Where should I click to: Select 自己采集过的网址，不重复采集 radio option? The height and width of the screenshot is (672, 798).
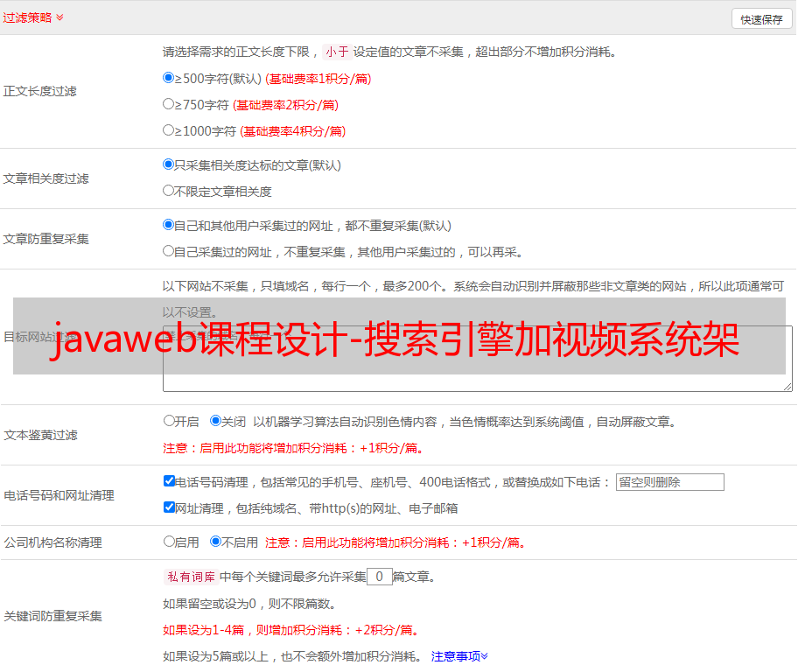click(x=169, y=251)
